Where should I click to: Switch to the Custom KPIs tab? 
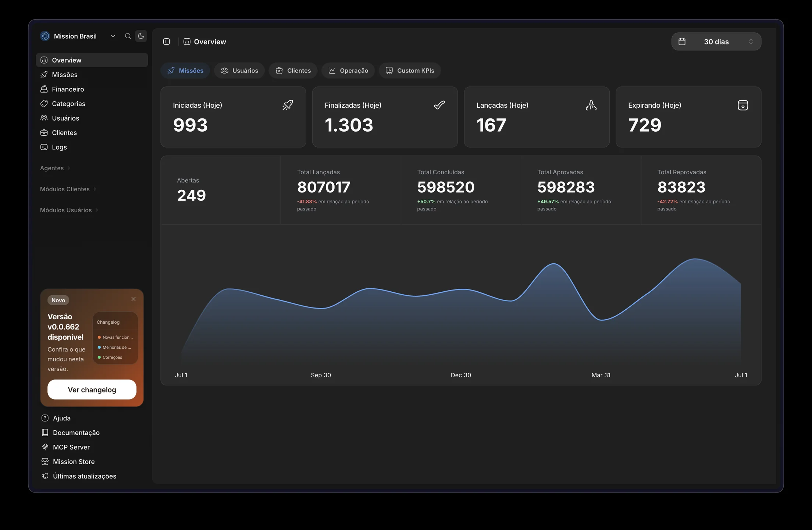410,71
